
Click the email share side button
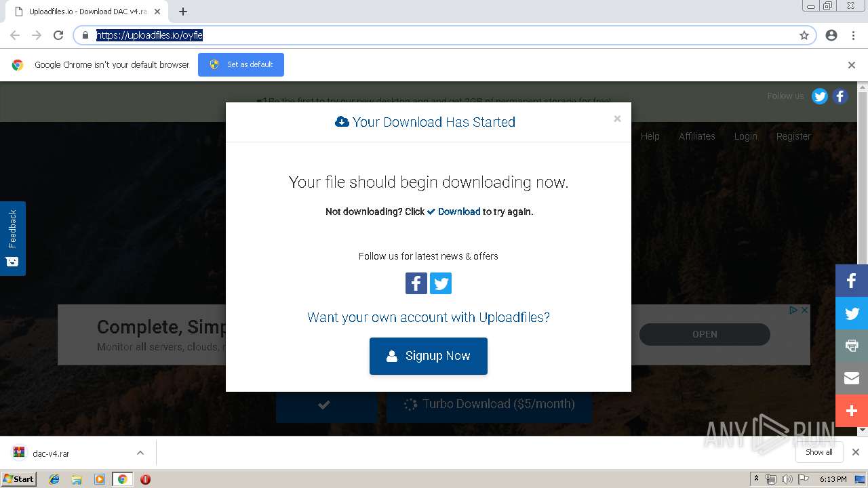pos(852,378)
